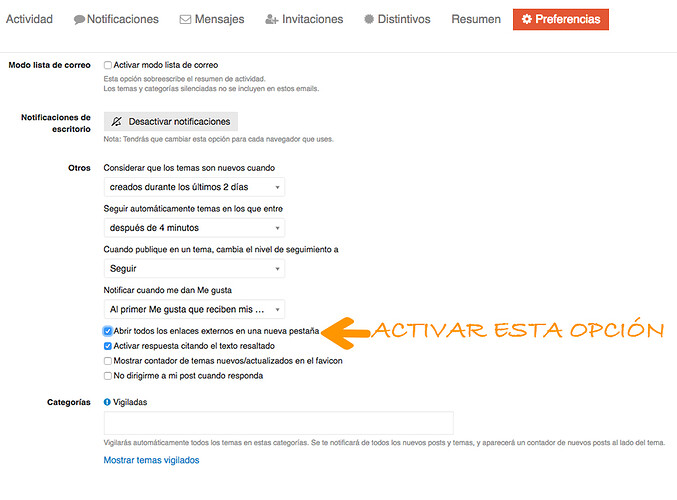Click the gear icon in Preferencias
The image size is (677, 500).
527,19
